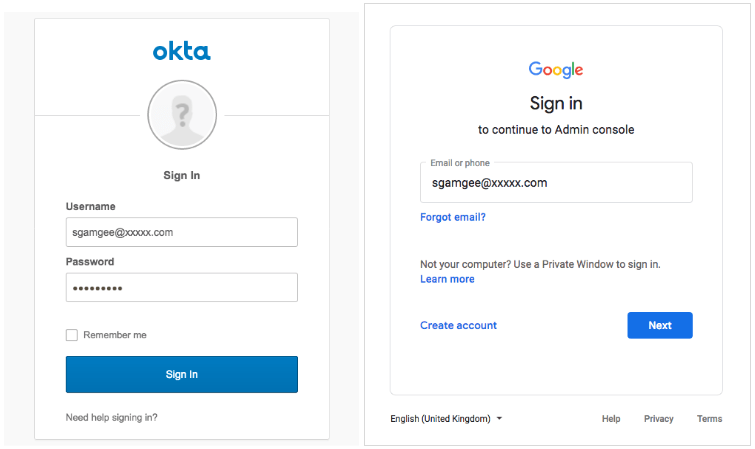Screen dimensions: 755x449
Task: Focus the Okta Password field
Action: tap(182, 288)
